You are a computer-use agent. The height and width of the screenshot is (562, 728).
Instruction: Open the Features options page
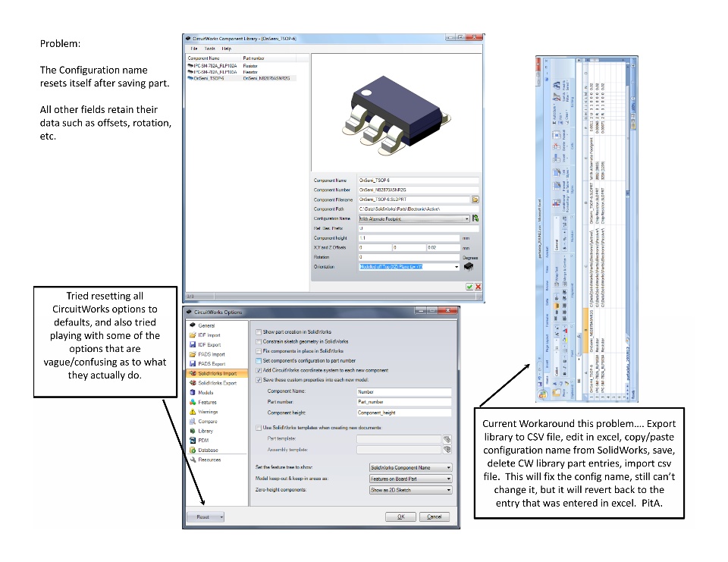(x=207, y=402)
